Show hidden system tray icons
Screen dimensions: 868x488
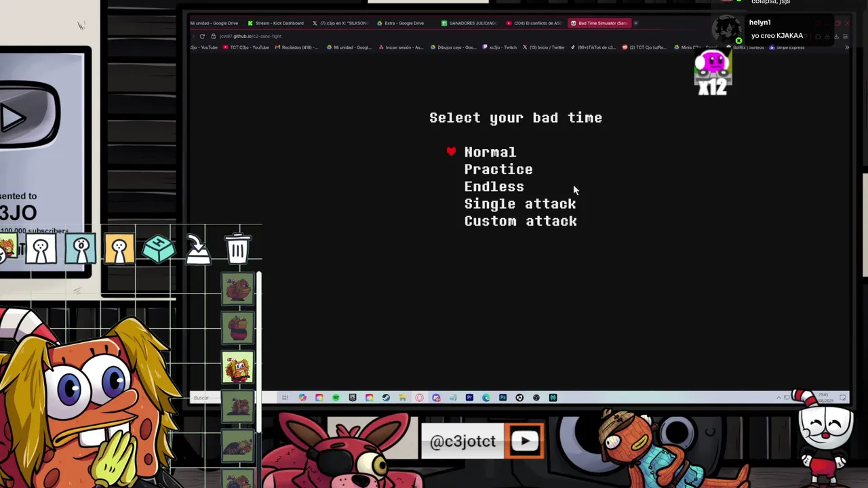[778, 398]
